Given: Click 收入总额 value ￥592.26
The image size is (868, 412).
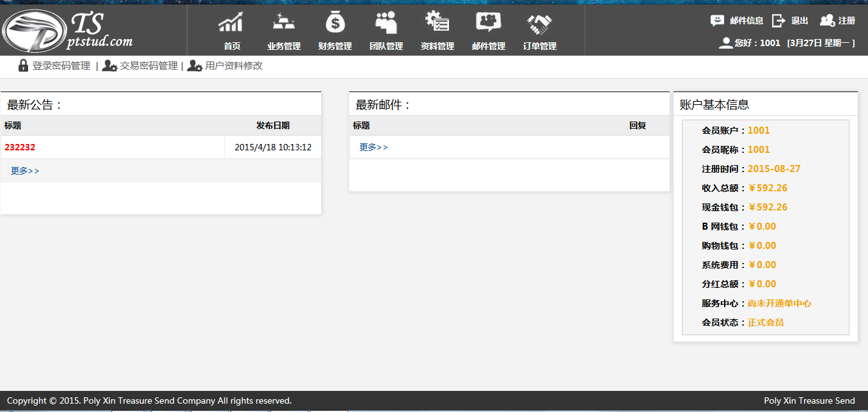Looking at the screenshot, I should 768,188.
